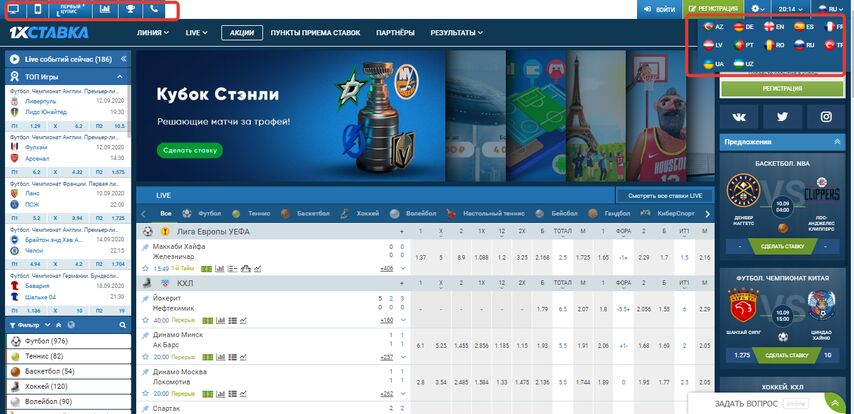This screenshot has width=854, height=414.
Task: Open the trophy results icon in top bar
Action: pos(130,9)
